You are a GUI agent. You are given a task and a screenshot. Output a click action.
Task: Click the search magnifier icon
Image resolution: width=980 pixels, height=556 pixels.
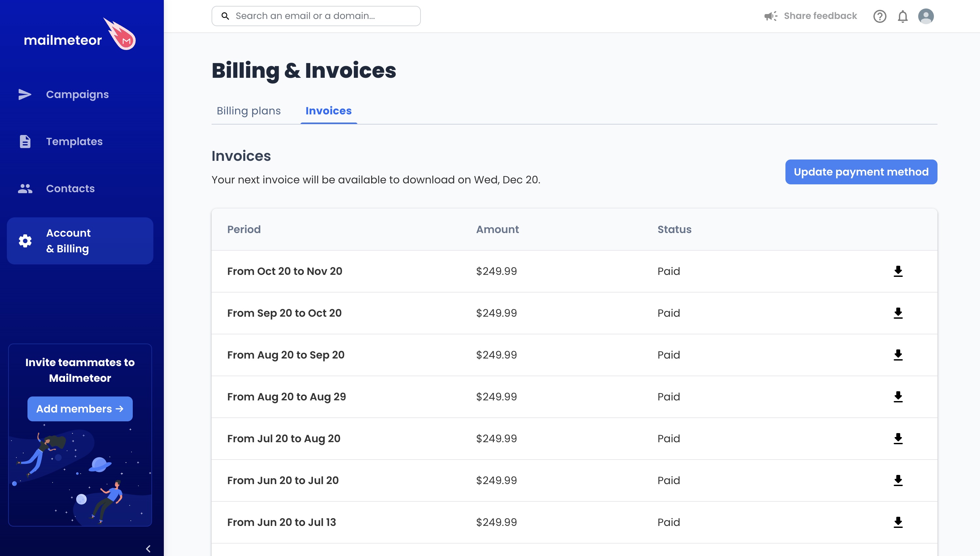point(225,16)
